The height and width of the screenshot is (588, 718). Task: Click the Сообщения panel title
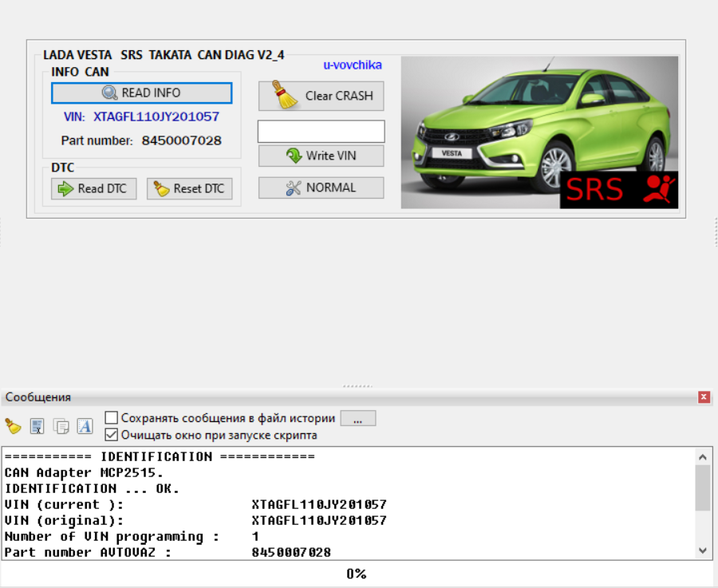pyautogui.click(x=38, y=397)
